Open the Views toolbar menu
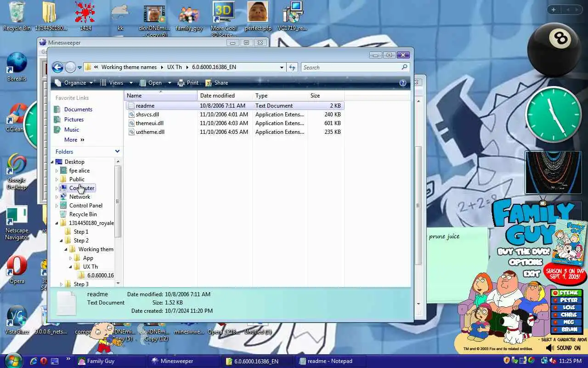Screen dimensions: 588x368 [112, 83]
